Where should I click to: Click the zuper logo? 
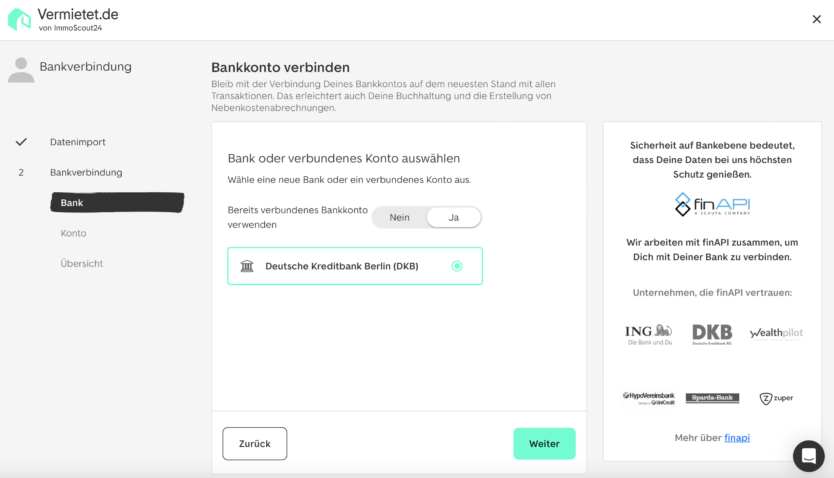click(776, 398)
